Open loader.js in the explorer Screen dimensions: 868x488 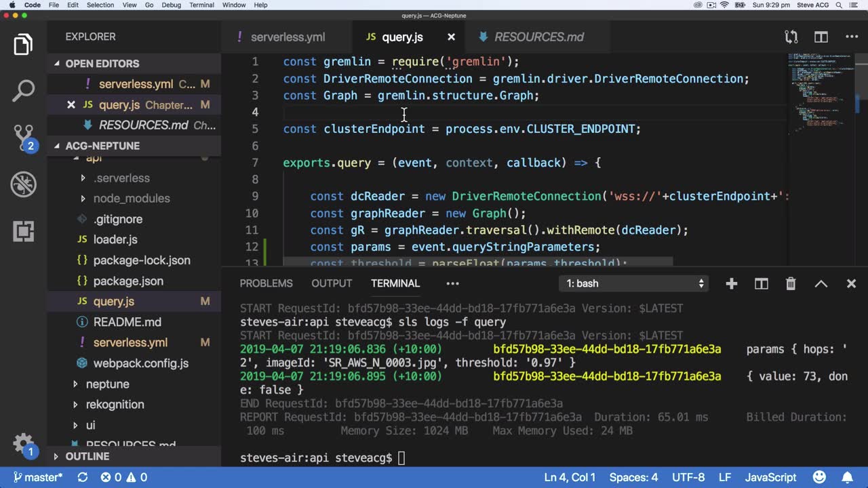[115, 240]
